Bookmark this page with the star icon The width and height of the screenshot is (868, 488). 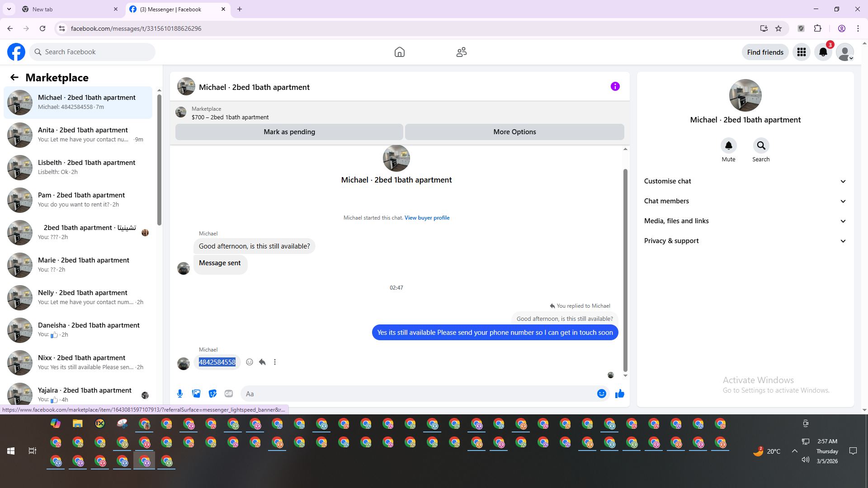pos(778,28)
